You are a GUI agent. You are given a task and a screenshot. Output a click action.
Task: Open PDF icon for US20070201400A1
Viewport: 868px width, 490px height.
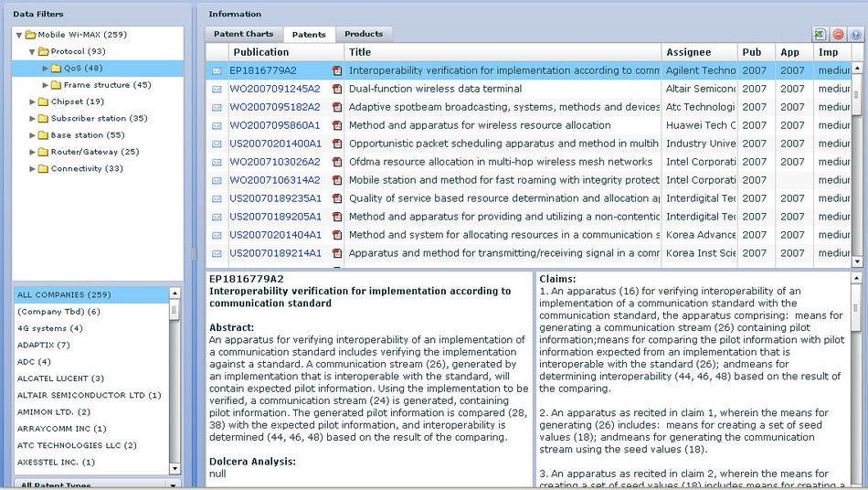tap(337, 144)
